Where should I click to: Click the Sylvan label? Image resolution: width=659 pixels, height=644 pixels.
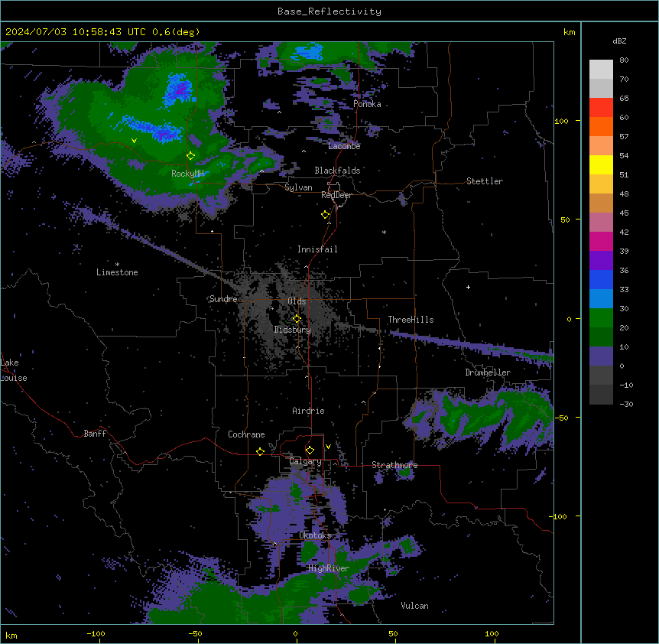coord(298,187)
